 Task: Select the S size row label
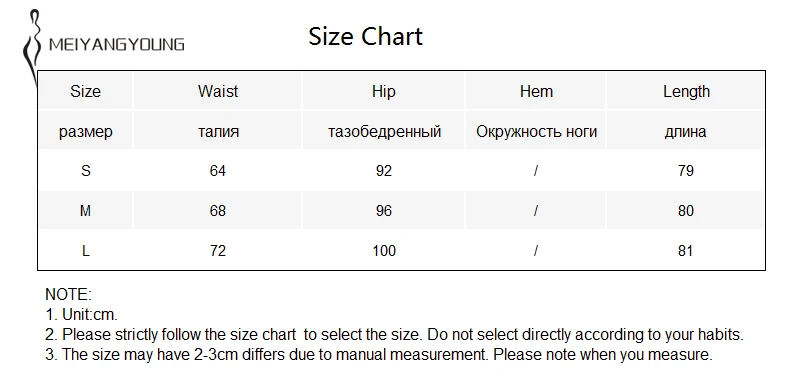[86, 171]
